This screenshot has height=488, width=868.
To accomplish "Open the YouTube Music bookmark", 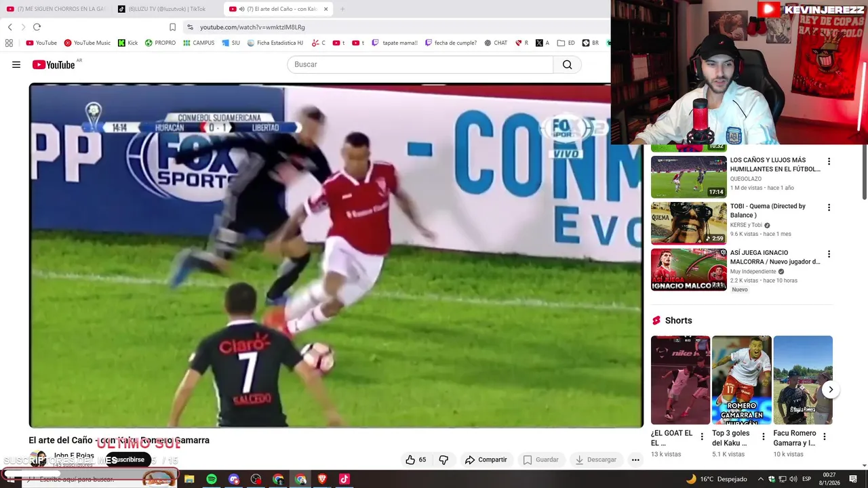I will [87, 43].
